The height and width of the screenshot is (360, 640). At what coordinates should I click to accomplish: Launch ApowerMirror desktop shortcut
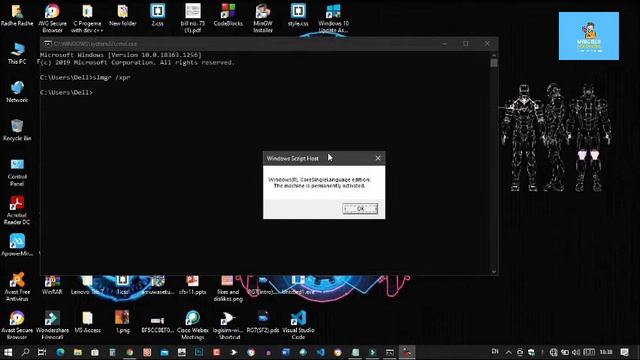17,245
